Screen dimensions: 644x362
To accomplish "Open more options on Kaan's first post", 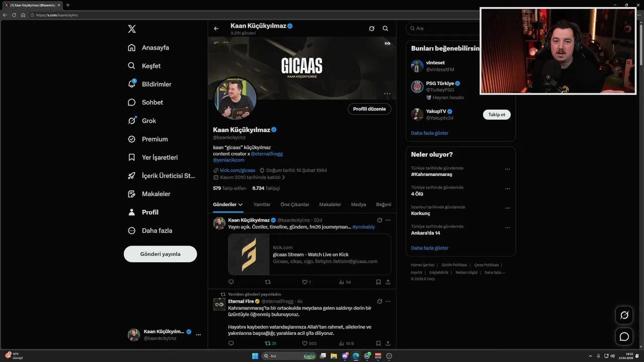I will (388, 220).
